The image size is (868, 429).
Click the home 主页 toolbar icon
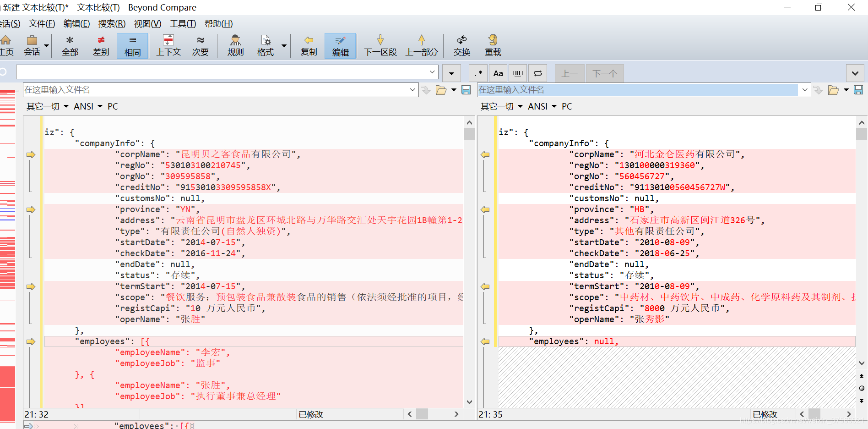tap(6, 46)
